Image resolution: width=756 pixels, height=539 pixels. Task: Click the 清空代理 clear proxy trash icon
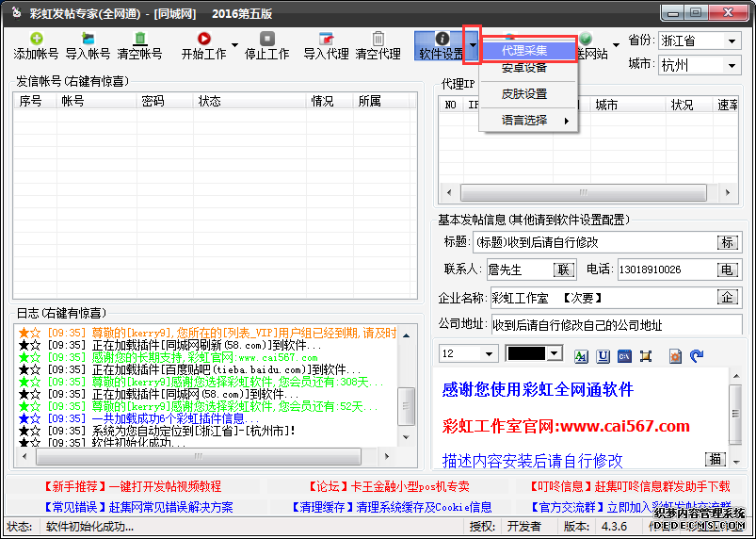378,39
